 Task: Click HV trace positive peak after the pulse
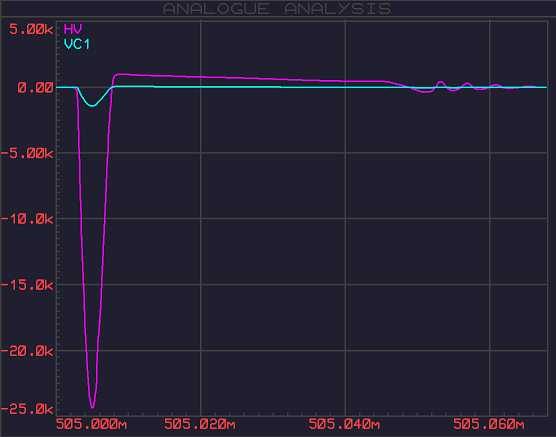[118, 74]
